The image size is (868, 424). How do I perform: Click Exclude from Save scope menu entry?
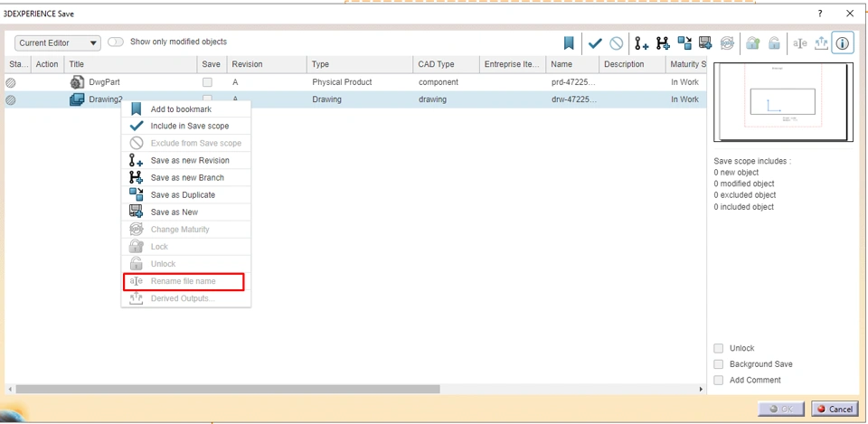click(185, 144)
